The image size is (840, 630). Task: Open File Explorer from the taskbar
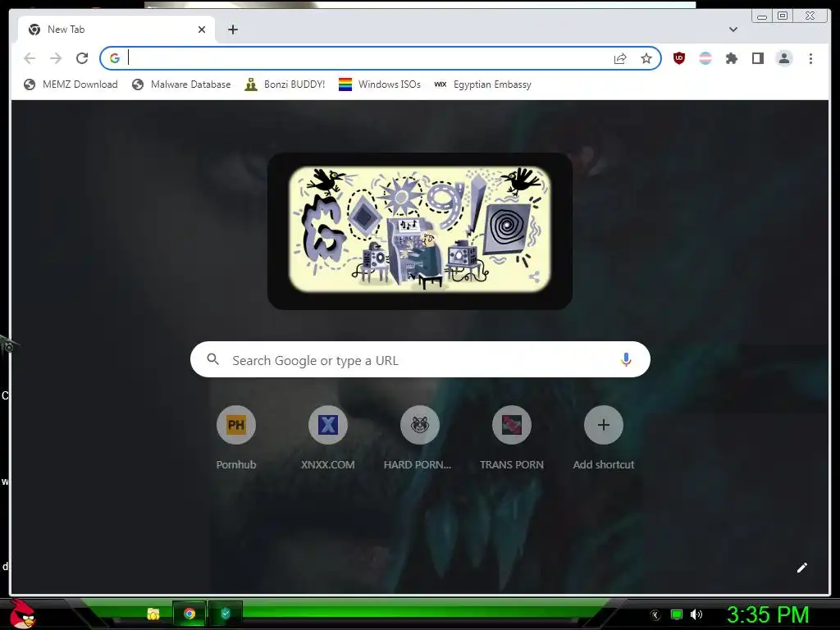pyautogui.click(x=153, y=614)
